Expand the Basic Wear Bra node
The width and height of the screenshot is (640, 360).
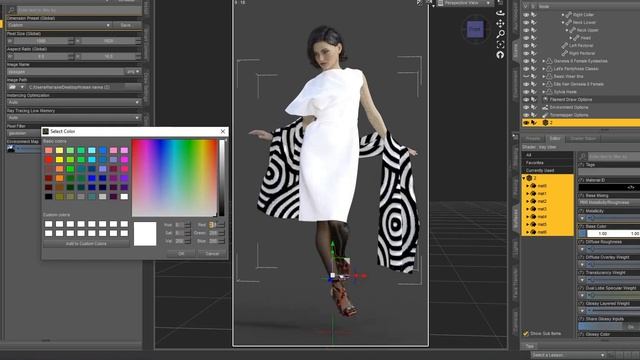pos(543,76)
